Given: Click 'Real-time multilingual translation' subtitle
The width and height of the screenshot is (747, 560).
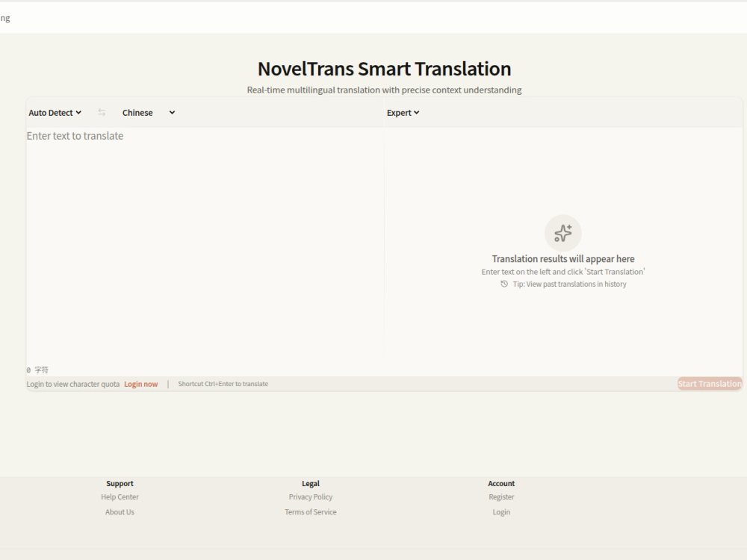Looking at the screenshot, I should (384, 90).
